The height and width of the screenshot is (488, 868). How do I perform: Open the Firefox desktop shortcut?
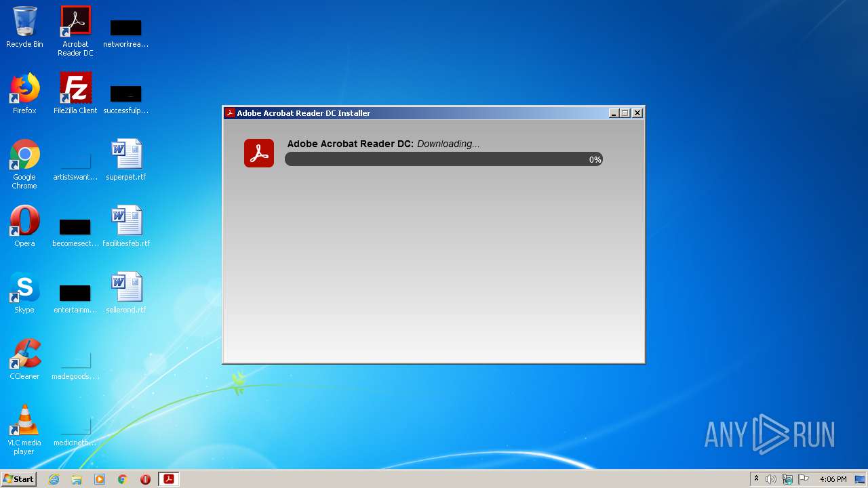tap(24, 94)
